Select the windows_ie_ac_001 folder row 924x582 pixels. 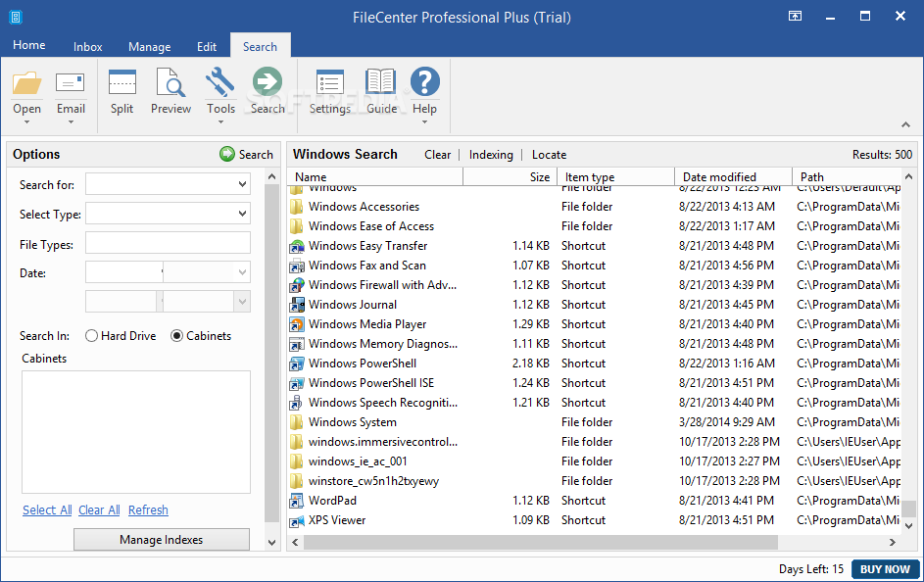coord(594,461)
